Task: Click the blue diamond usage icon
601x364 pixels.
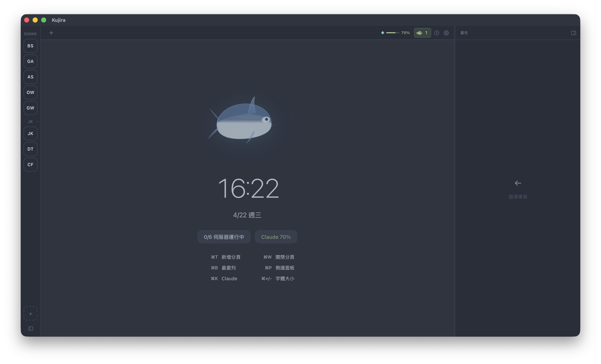Action: [382, 33]
